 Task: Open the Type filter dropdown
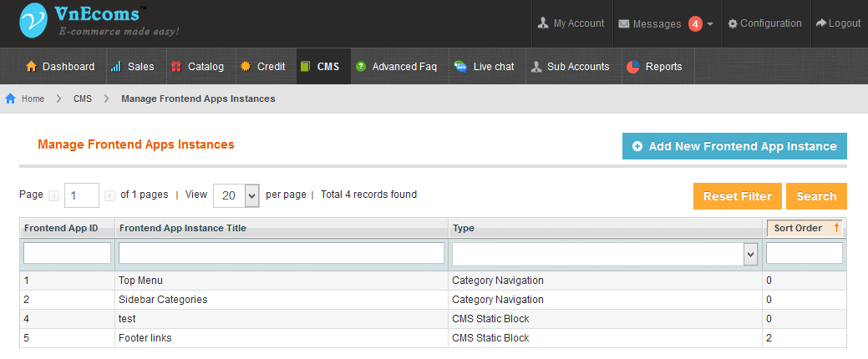(605, 255)
